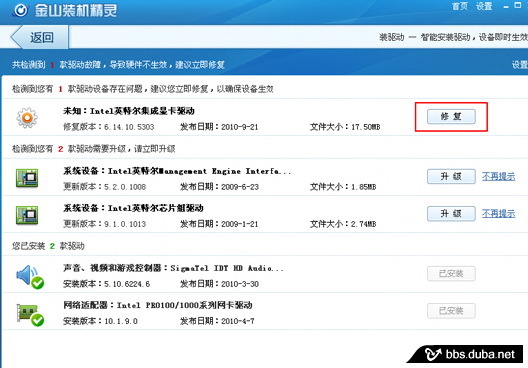The width and height of the screenshot is (528, 368).
Task: Click the 返回 back button
Action: [39, 37]
